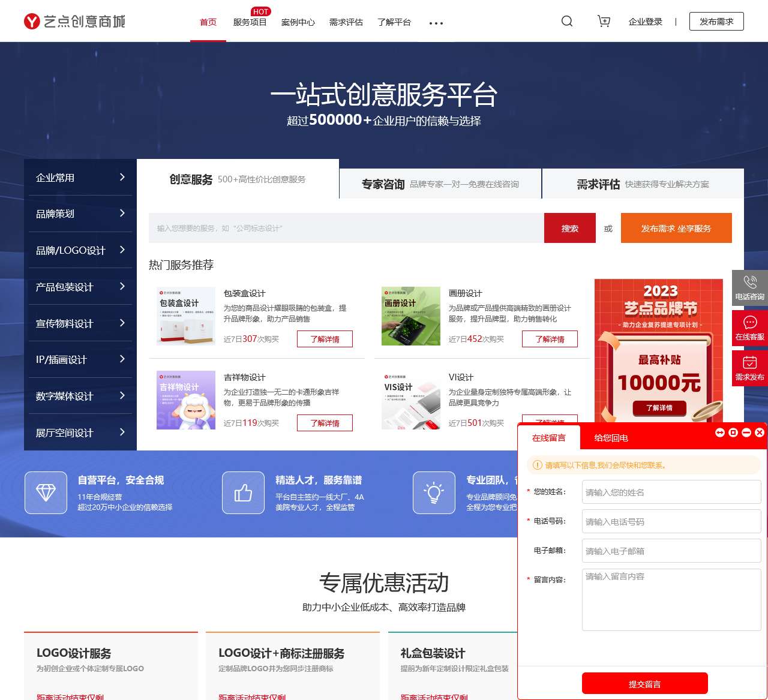Click the 电话号码 input field

[x=671, y=521]
